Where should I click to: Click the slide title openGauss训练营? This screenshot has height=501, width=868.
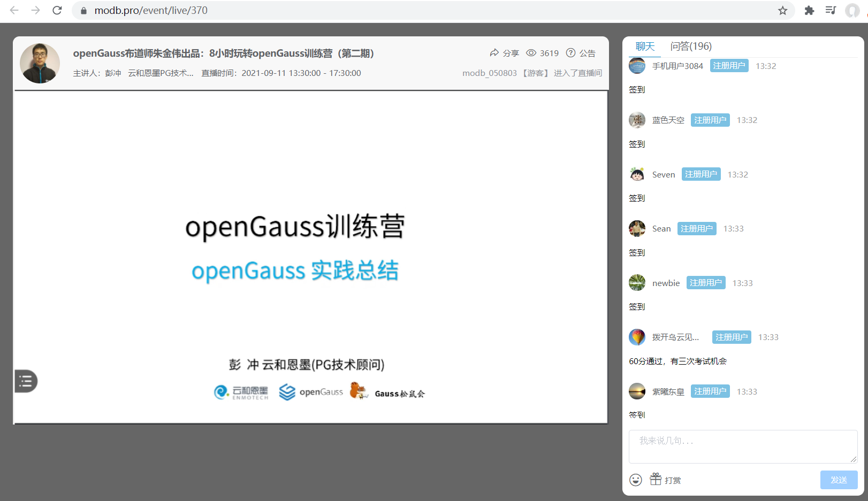point(295,226)
